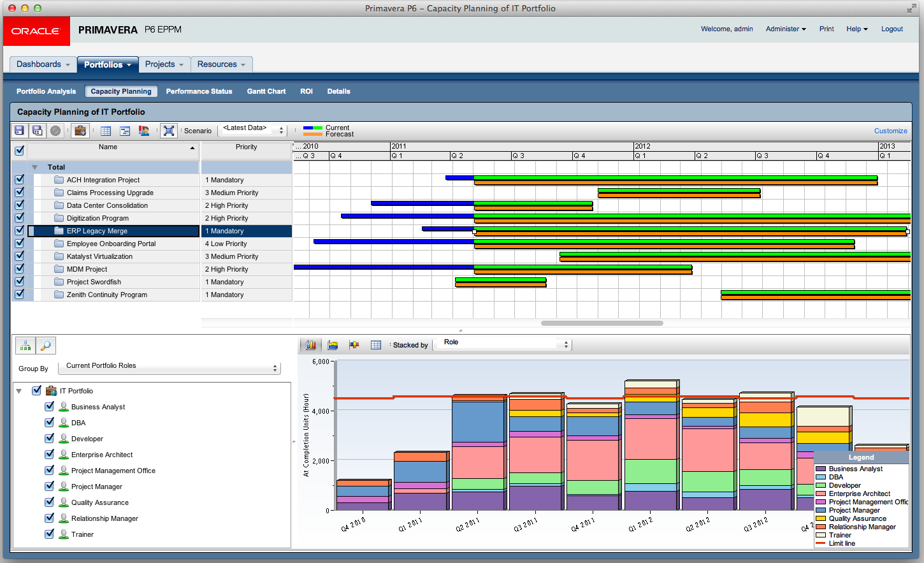The width and height of the screenshot is (924, 563).
Task: Select the spreadsheet table icon in chart toolbar
Action: click(376, 345)
